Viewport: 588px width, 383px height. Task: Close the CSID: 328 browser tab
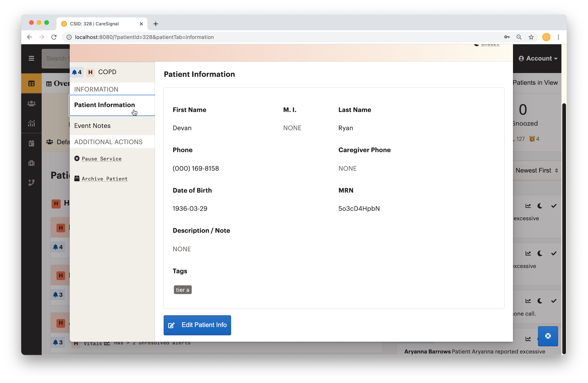point(141,24)
